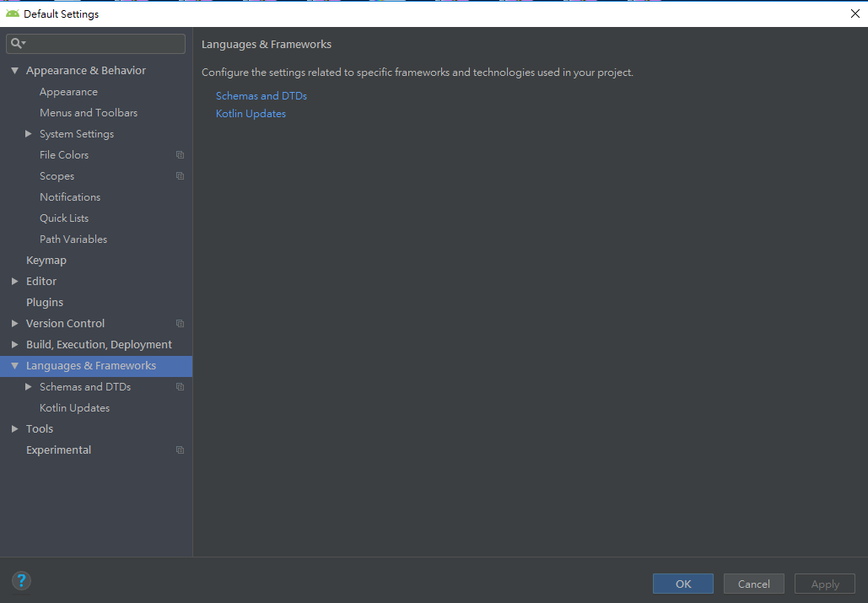
Task: Click the settings icon next to Version Control
Action: pos(179,323)
